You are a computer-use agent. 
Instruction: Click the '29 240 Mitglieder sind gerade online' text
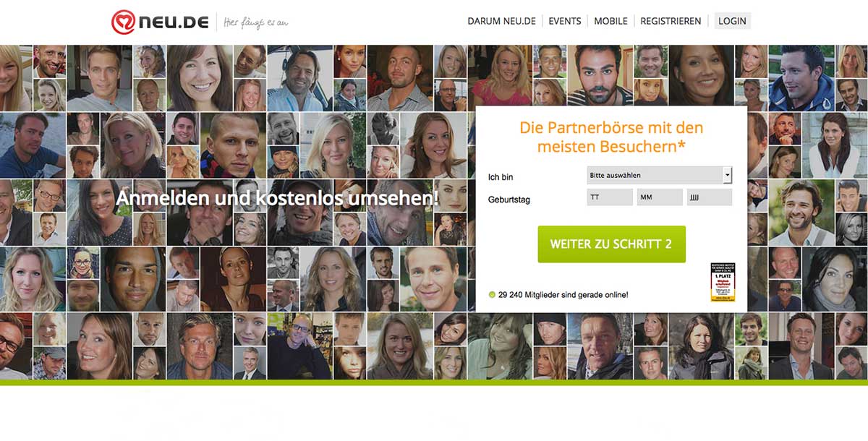click(563, 295)
